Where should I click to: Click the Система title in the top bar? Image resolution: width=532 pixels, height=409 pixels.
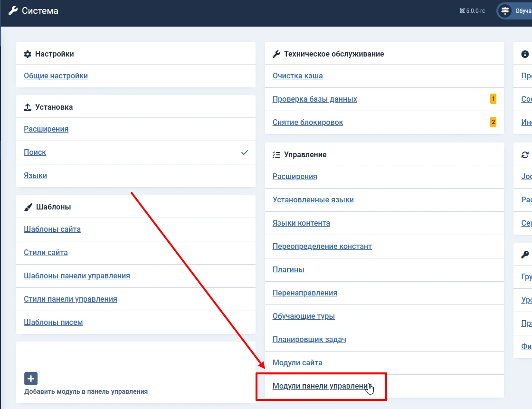coord(40,10)
